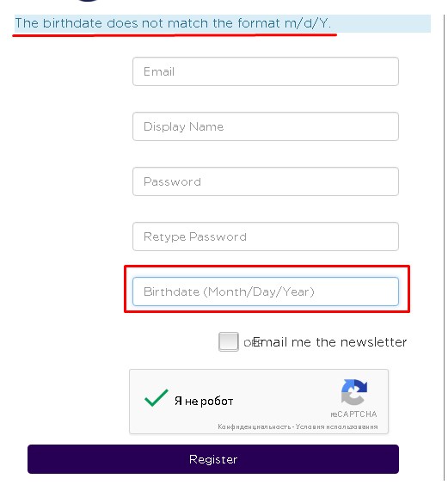Submit the form with Register button
The width and height of the screenshot is (448, 497).
(x=213, y=459)
